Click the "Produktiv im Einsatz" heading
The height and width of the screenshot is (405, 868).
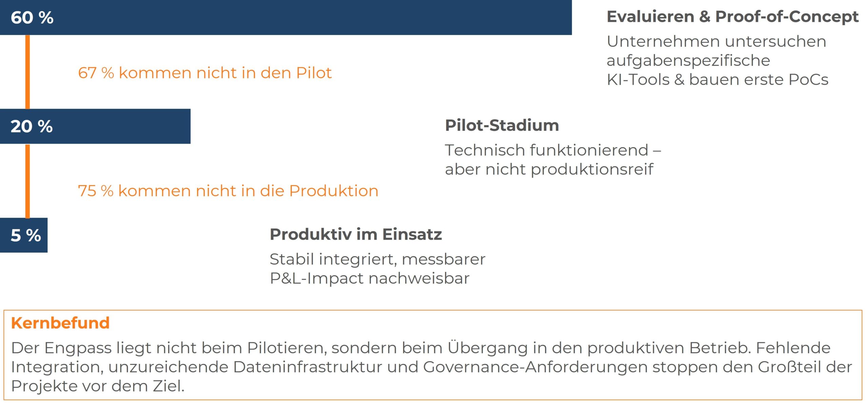[x=356, y=234]
